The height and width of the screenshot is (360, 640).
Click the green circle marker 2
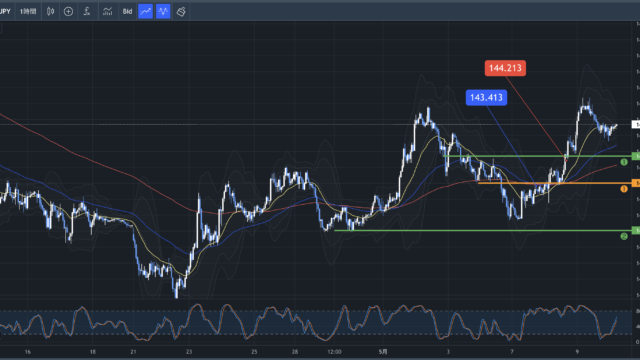pyautogui.click(x=624, y=236)
